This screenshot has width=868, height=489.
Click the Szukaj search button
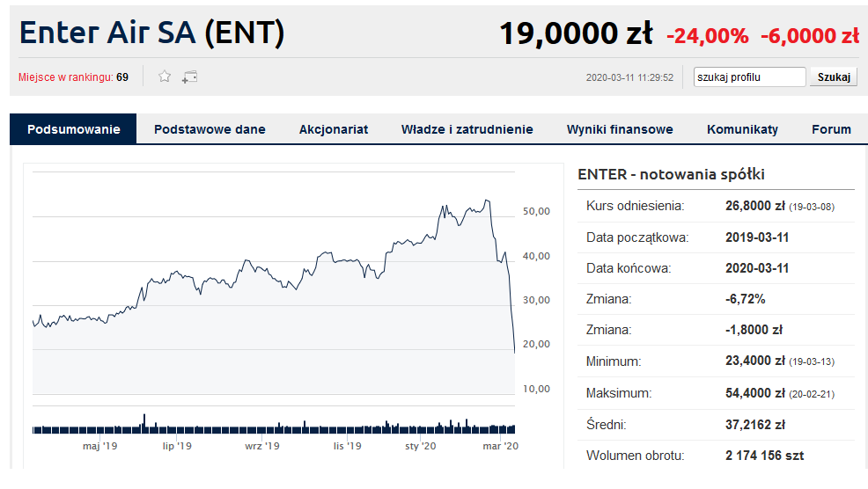[x=834, y=77]
